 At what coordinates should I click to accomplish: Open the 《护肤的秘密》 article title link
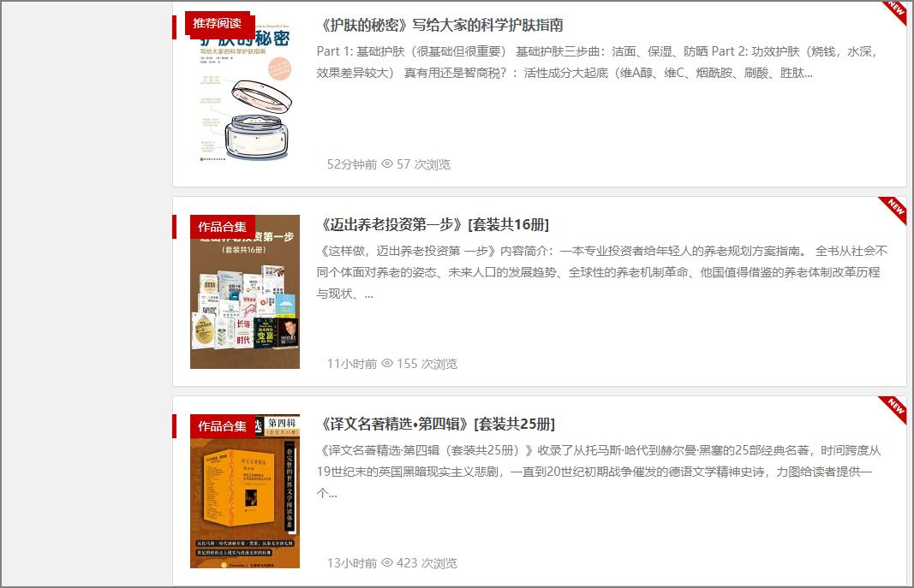pyautogui.click(x=440, y=25)
